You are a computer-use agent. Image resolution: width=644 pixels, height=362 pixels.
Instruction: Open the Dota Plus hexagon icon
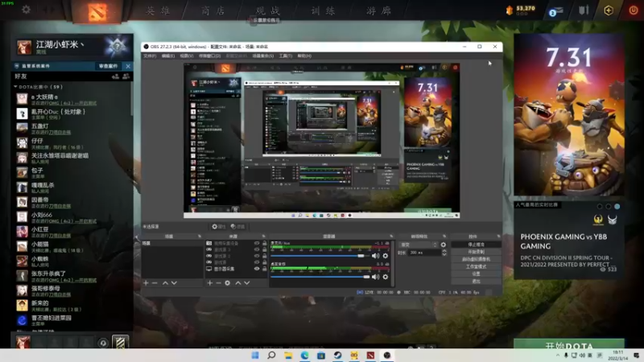pos(609,10)
